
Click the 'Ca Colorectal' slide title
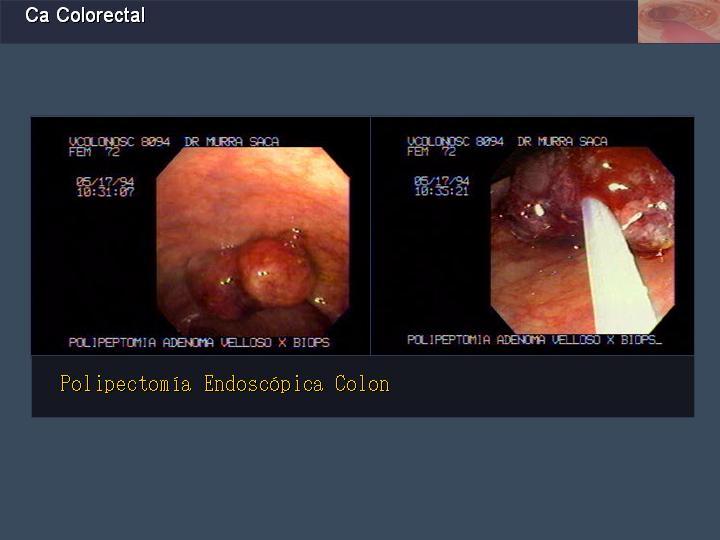[85, 15]
